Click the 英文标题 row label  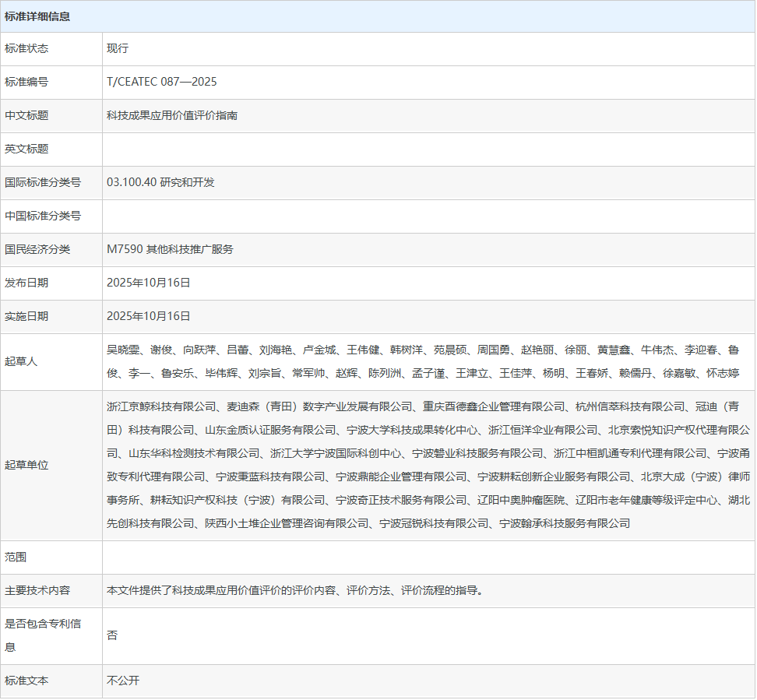pos(26,149)
